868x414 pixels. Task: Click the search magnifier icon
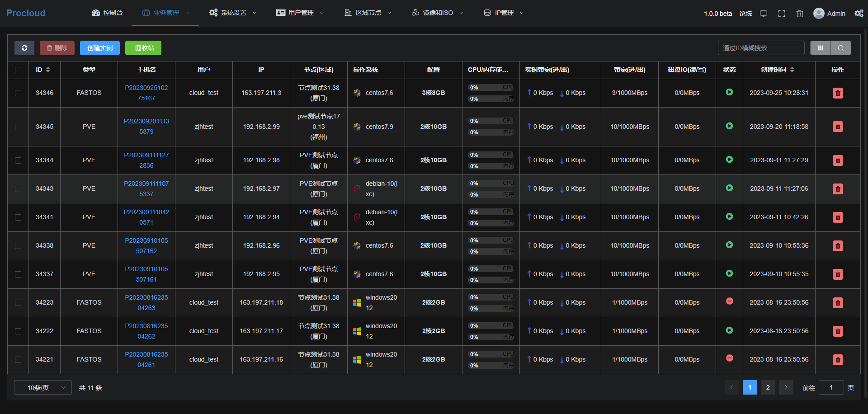tap(841, 48)
